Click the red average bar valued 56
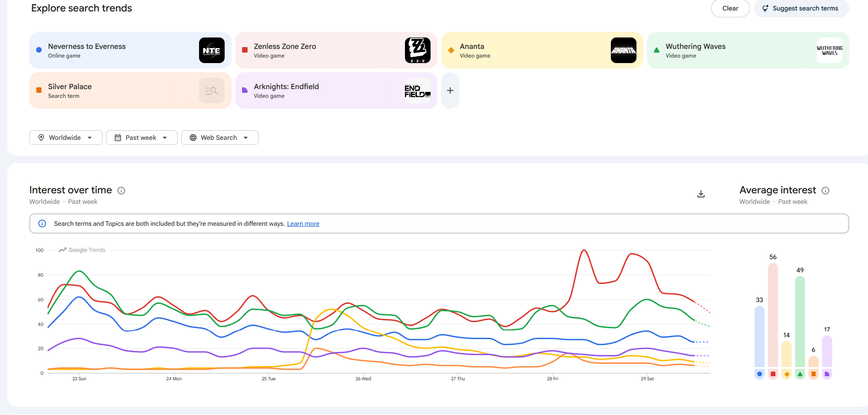Viewport: 868px width, 415px height. pyautogui.click(x=773, y=315)
